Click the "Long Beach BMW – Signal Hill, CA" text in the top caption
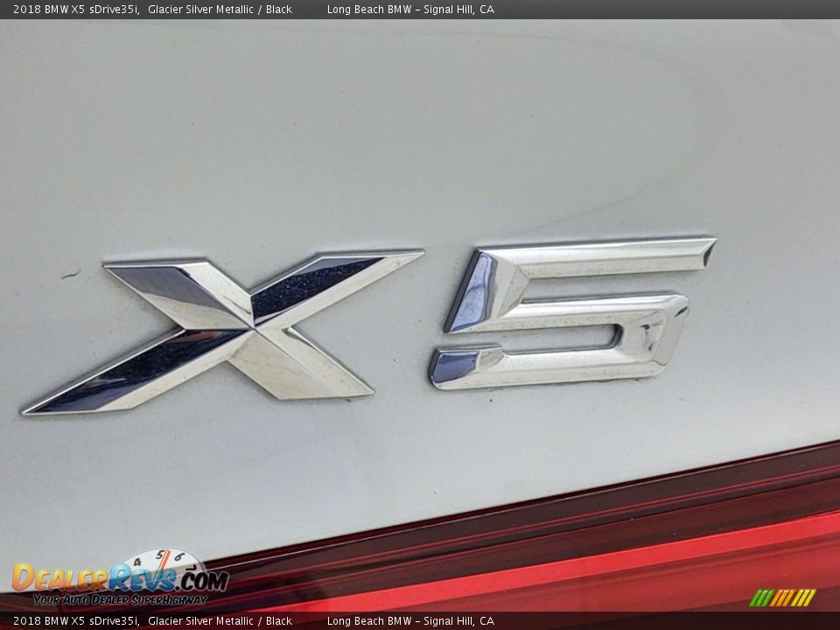 (410, 9)
